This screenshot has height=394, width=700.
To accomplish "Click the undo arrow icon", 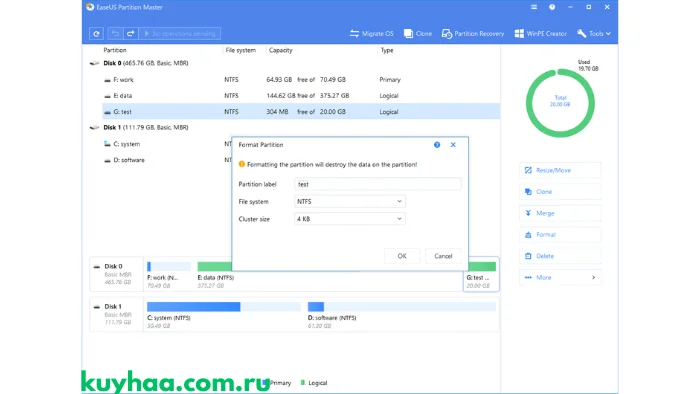I will pos(115,33).
